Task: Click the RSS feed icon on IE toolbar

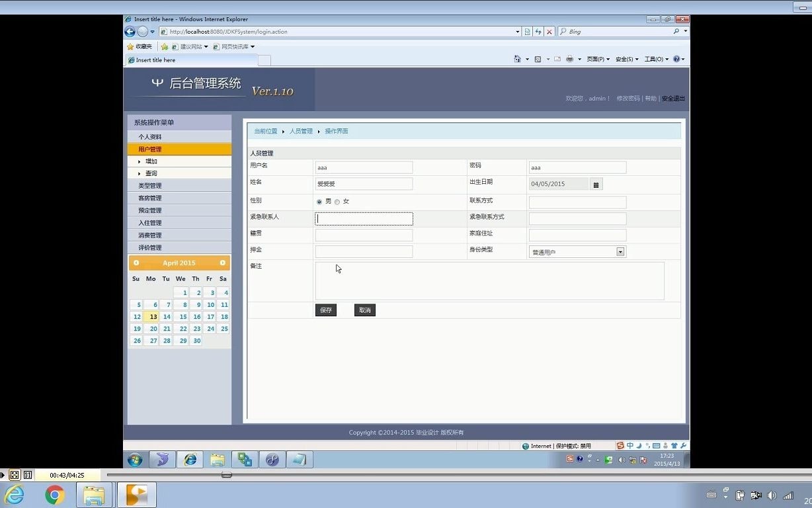Action: tap(536, 59)
